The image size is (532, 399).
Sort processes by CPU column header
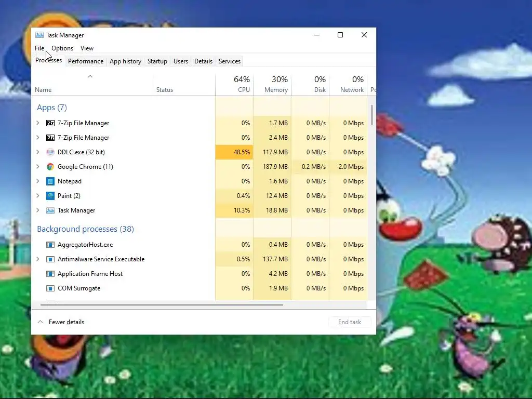click(234, 85)
